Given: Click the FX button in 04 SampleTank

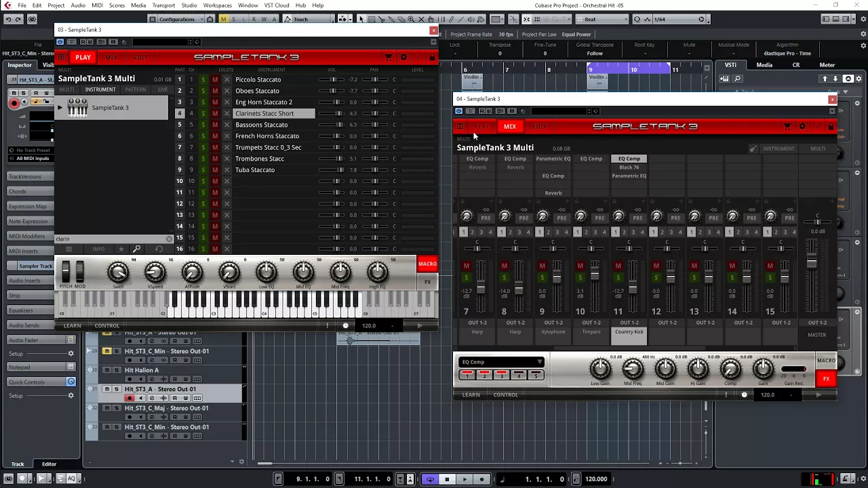Looking at the screenshot, I should [x=826, y=379].
